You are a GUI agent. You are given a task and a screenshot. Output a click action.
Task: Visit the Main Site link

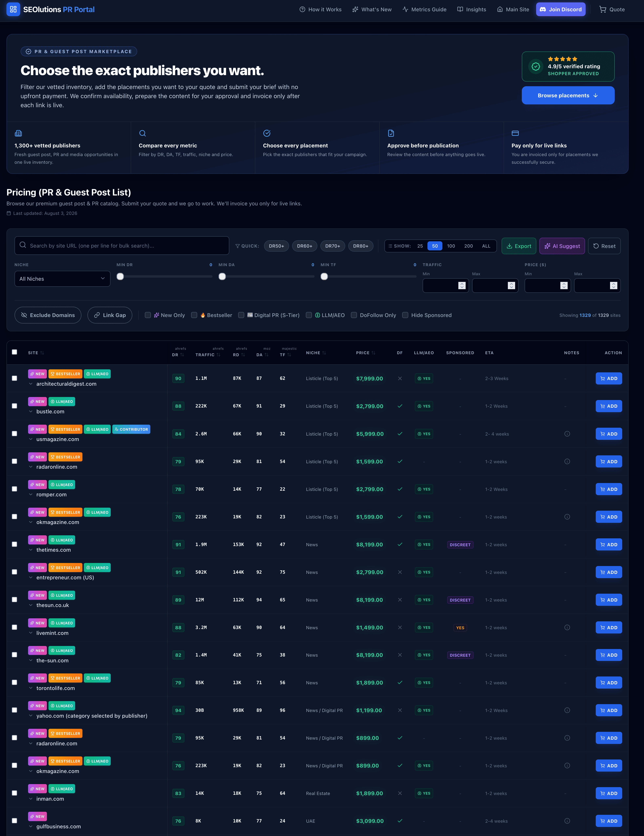(x=513, y=9)
